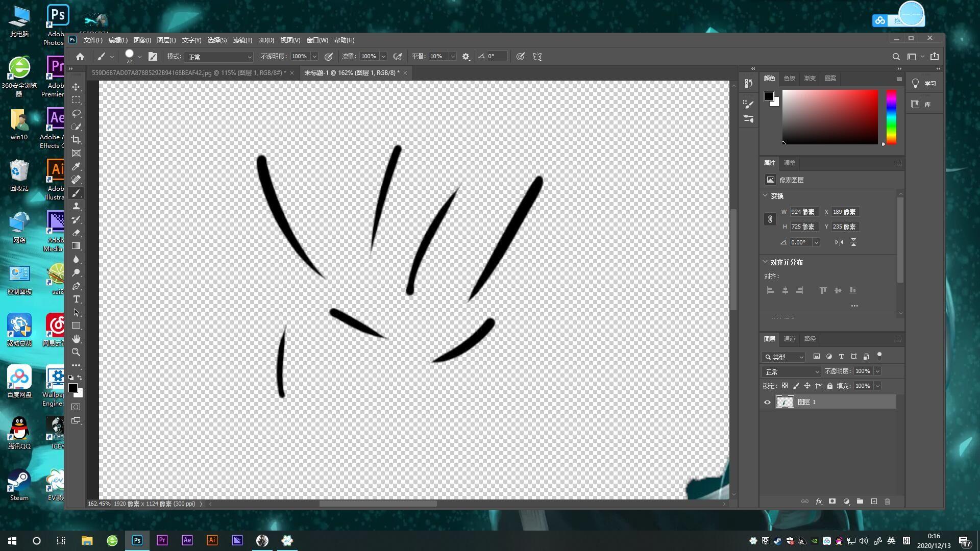Toggle airbrush build-up in options bar
This screenshot has width=980, height=551.
[x=398, y=57]
